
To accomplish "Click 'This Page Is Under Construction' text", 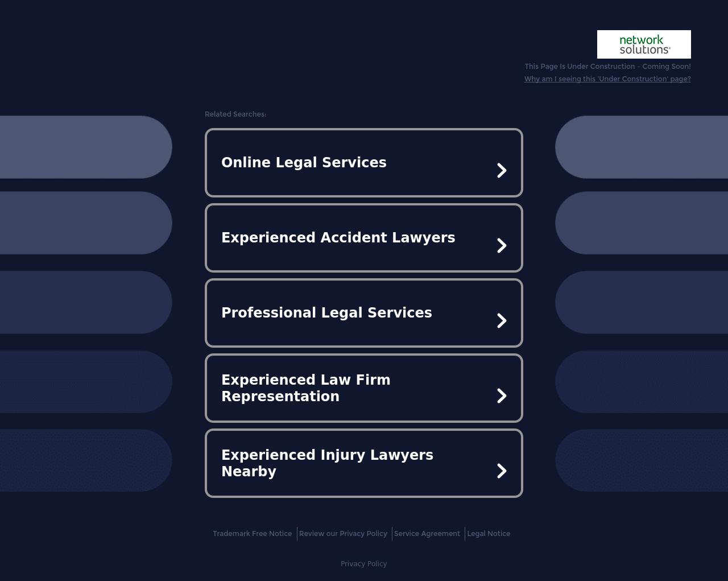I will [x=580, y=67].
